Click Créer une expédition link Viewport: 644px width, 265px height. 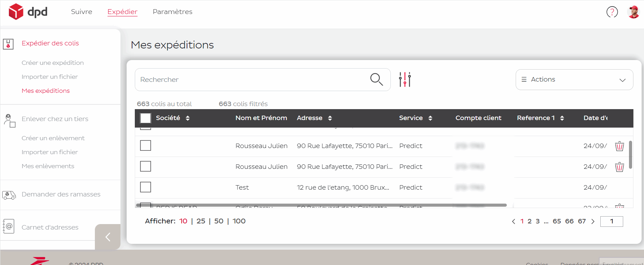[53, 63]
